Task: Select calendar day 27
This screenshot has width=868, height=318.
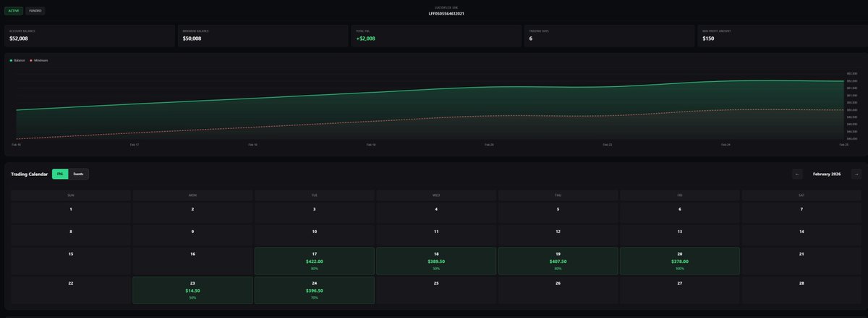Action: coord(680,290)
